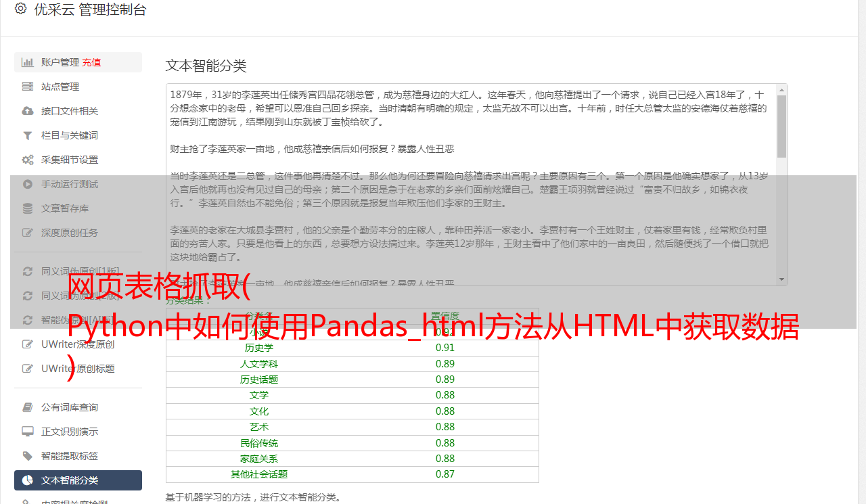Click the filter icon for 栏目与关键词

coord(27,135)
